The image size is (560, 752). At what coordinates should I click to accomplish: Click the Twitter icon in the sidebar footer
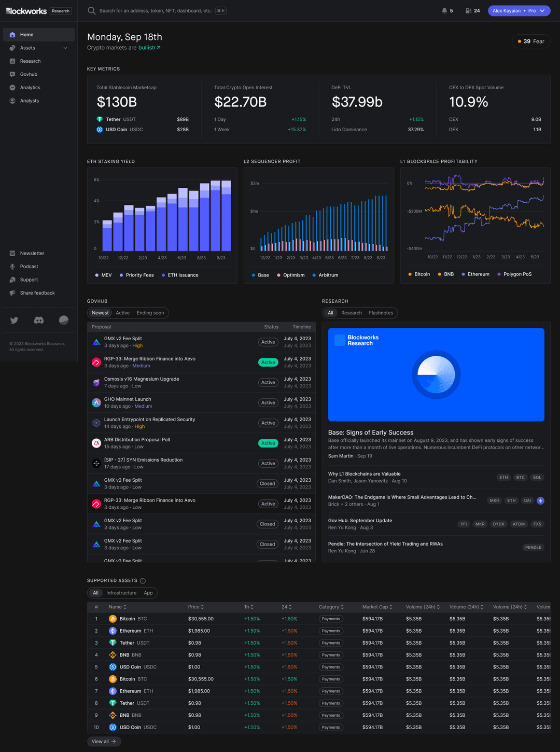point(14,320)
